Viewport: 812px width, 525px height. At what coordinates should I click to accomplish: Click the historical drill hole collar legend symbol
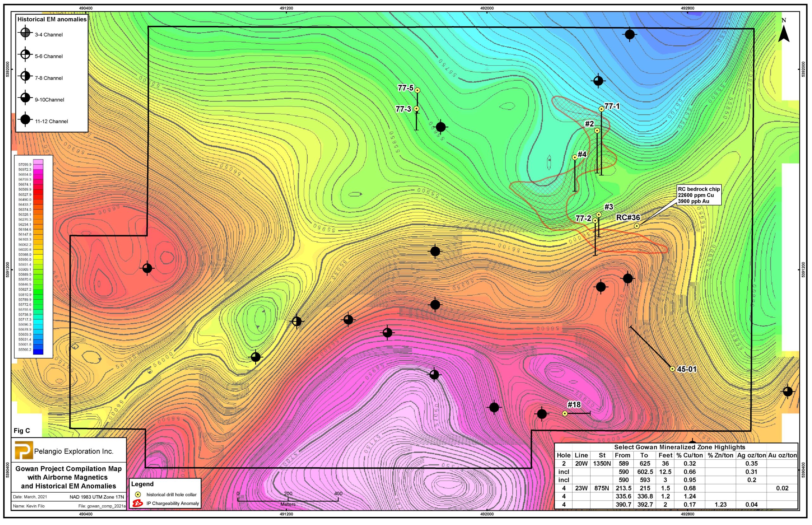click(138, 494)
